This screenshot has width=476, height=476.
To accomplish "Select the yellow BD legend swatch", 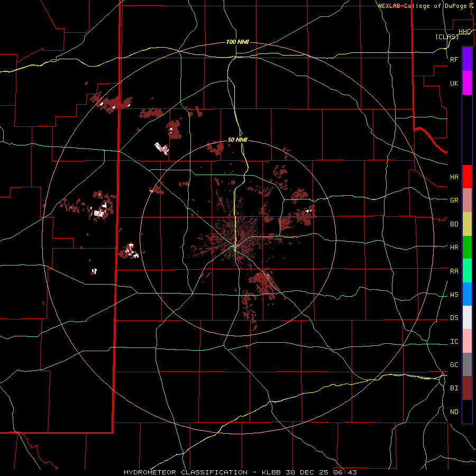I will click(467, 224).
